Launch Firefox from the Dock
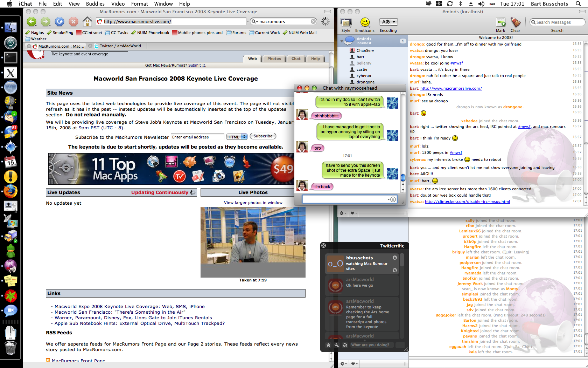Image resolution: width=588 pixels, height=368 pixels. tap(10, 192)
